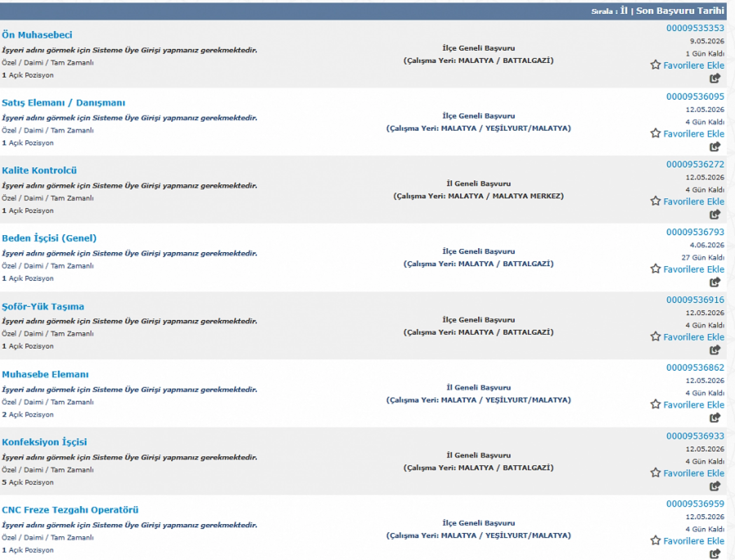
Task: Open the CNC Freze Tezgahı Operatörü posting
Action: 70,510
